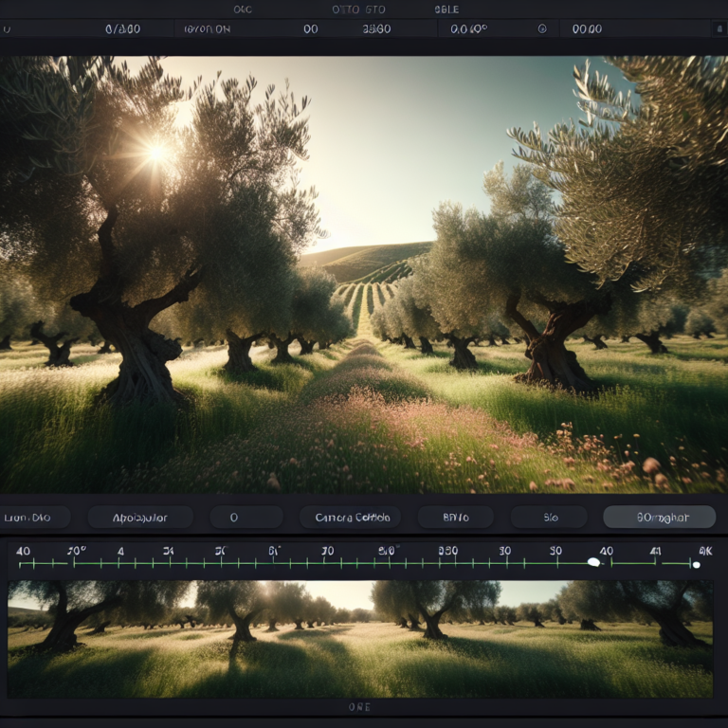The width and height of the screenshot is (728, 728).
Task: Open the 'OTTO GTO' item in the top header
Action: click(x=358, y=9)
